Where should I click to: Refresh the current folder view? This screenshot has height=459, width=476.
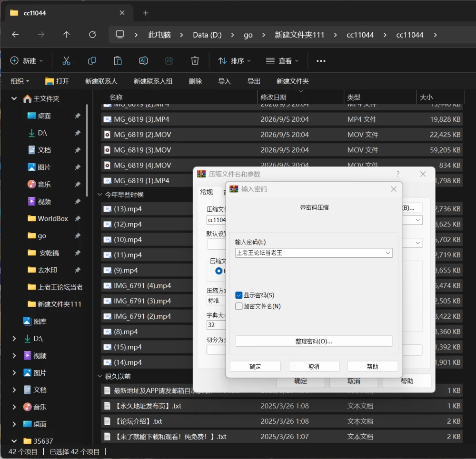92,35
